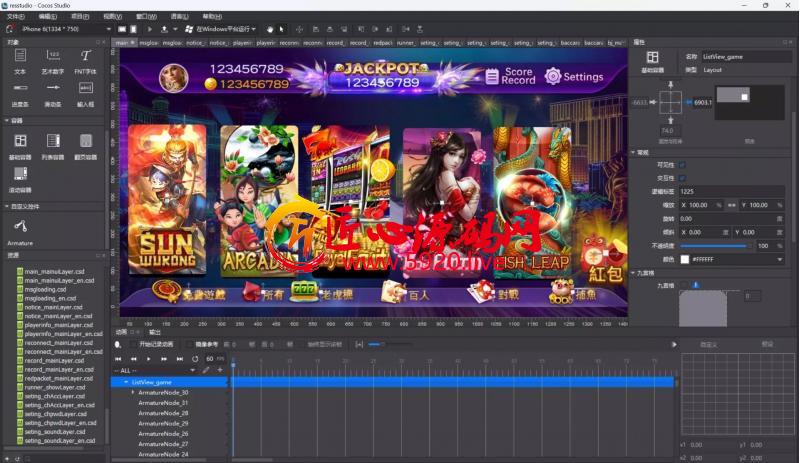
Task: Collapse the ListView_game timeline node
Action: [x=126, y=382]
